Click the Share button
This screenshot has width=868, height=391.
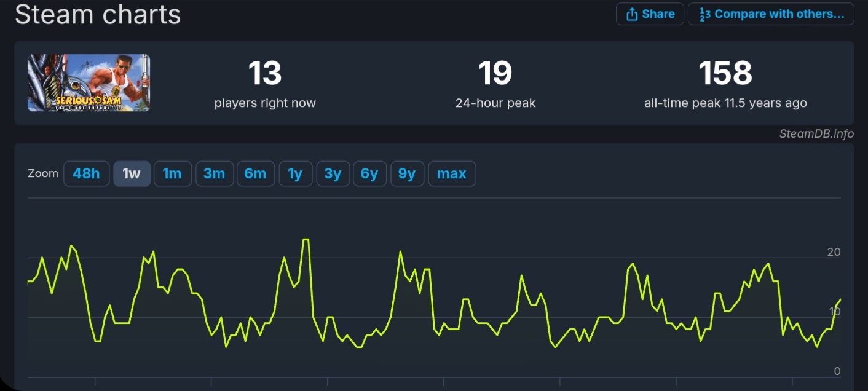[x=650, y=14]
